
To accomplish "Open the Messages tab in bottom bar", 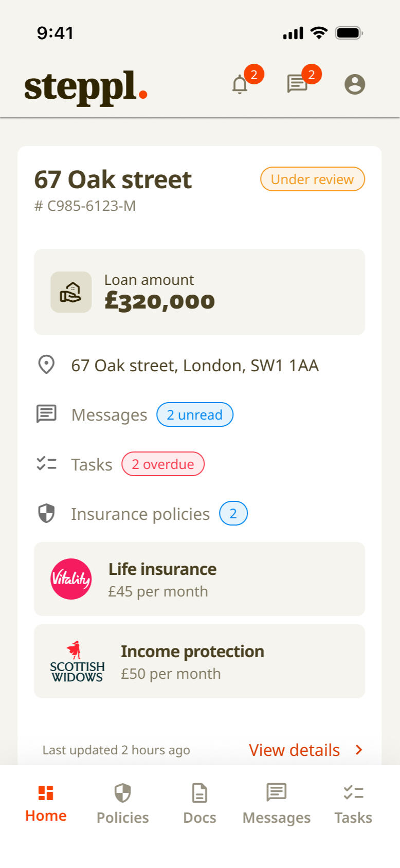I will pos(277,803).
